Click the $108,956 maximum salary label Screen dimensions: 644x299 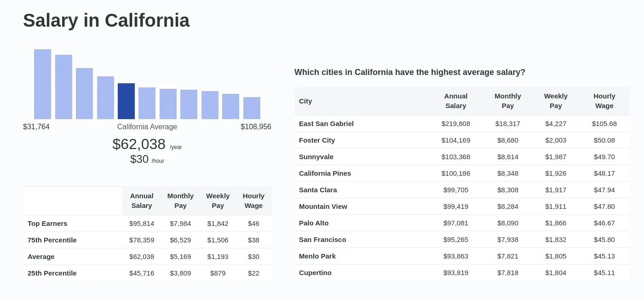tap(256, 126)
